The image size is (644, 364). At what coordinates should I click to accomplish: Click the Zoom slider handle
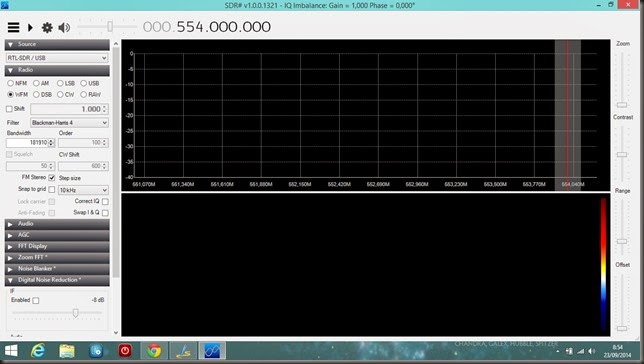point(622,105)
